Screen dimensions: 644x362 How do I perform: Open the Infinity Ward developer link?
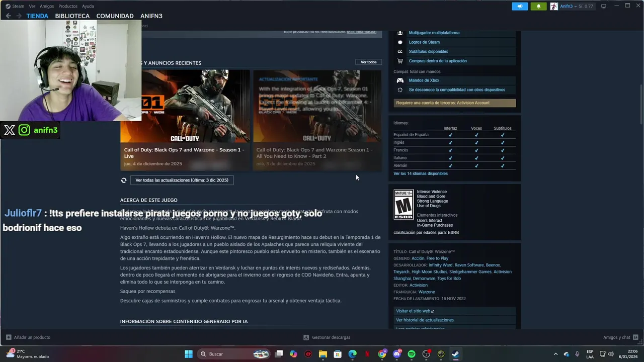point(440,265)
